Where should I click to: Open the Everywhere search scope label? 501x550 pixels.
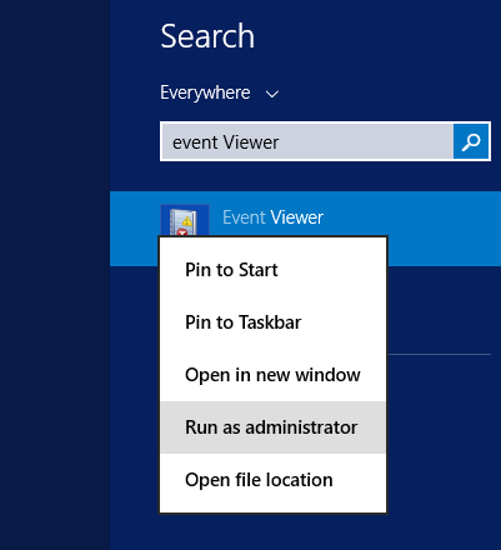[x=205, y=93]
